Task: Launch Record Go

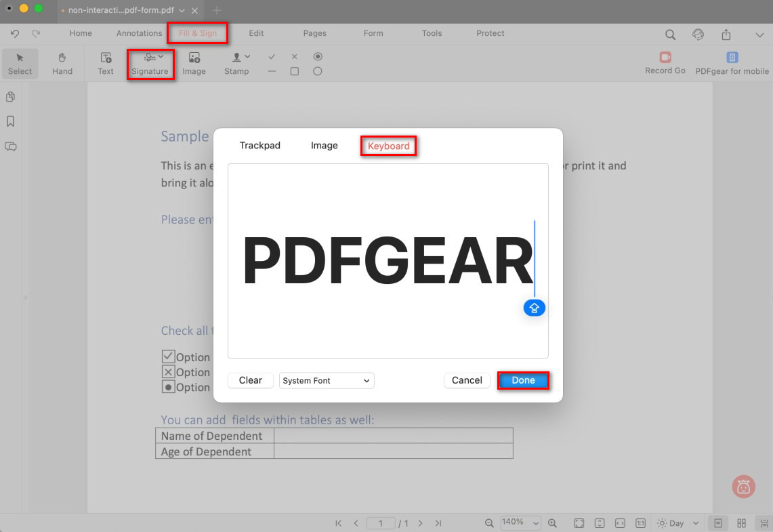Action: coord(665,62)
